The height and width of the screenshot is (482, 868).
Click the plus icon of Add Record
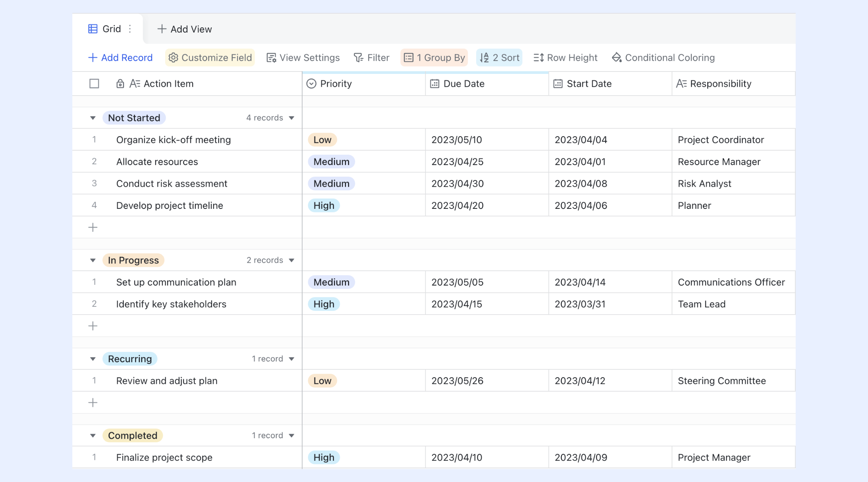click(x=93, y=58)
